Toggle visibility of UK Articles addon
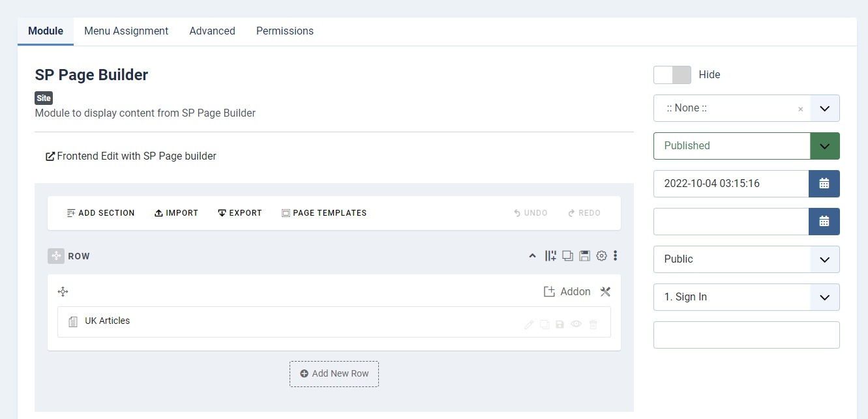Screen dimensions: 868x419 pyautogui.click(x=576, y=324)
